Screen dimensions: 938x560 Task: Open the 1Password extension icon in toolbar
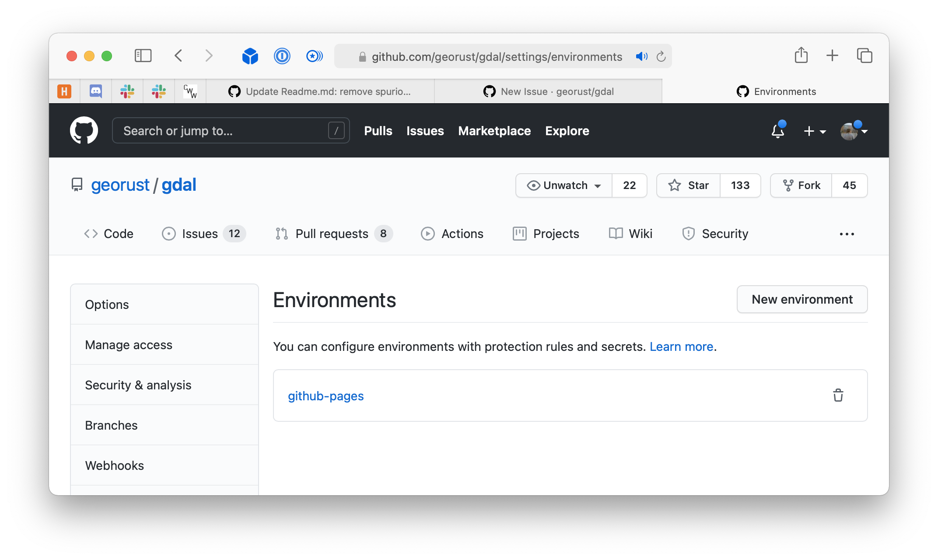click(x=282, y=56)
